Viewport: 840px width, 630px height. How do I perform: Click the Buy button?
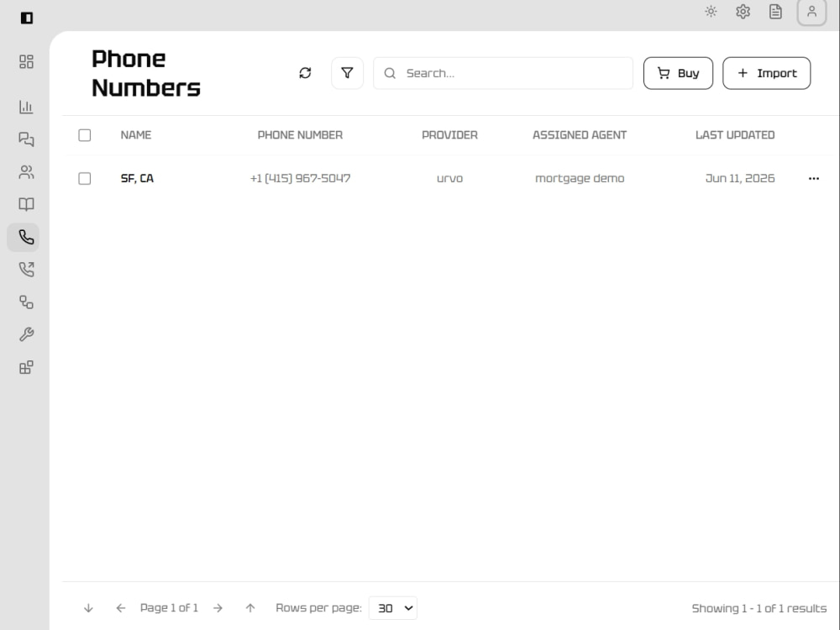click(x=678, y=73)
